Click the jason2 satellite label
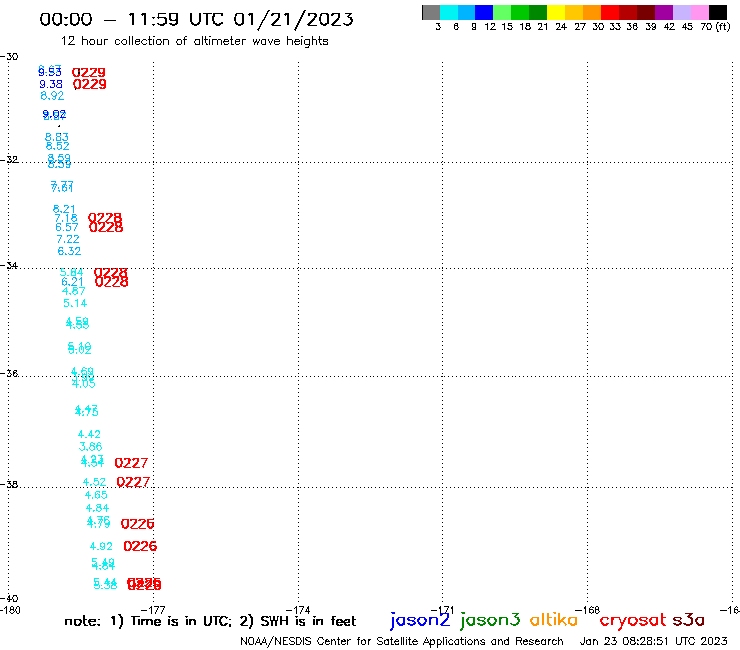The image size is (740, 650). (x=420, y=620)
